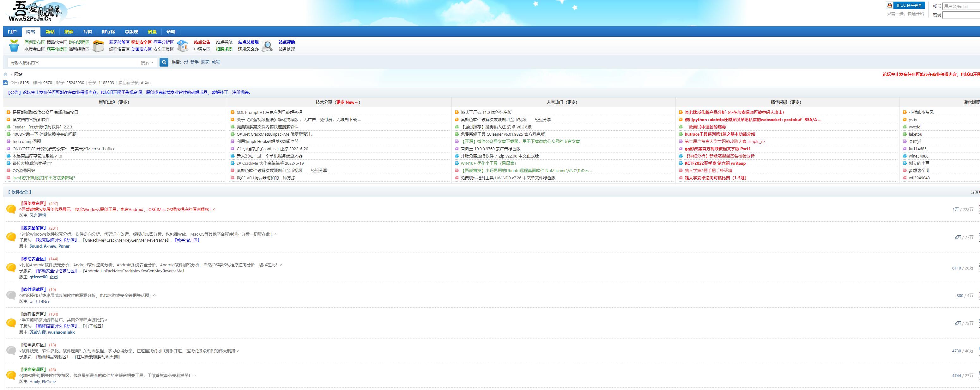Open thread 猿人学安卓逆向对抗比赛(1-5题)
This screenshot has width=980, height=390.
[715, 178]
